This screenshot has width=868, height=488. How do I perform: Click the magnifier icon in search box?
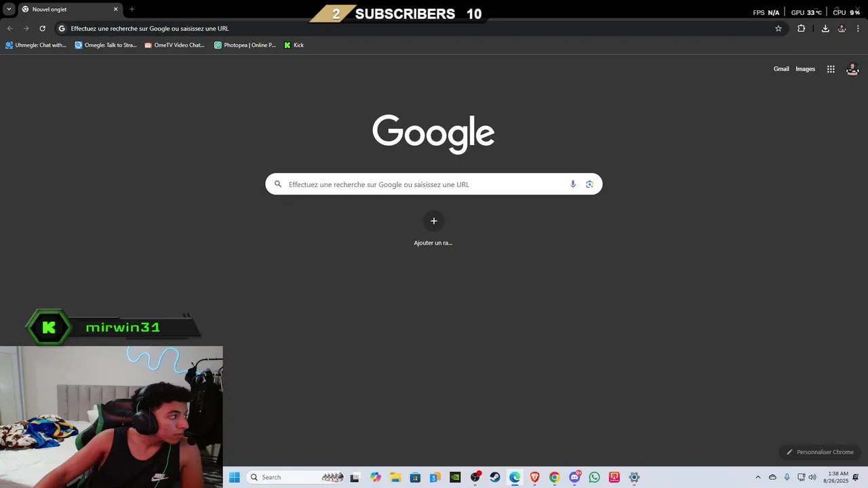click(278, 184)
